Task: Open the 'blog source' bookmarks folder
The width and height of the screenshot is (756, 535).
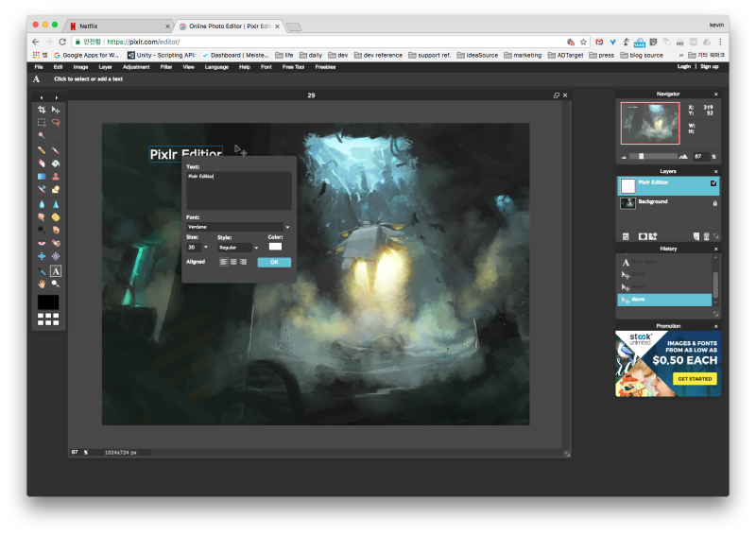Action: 642,55
